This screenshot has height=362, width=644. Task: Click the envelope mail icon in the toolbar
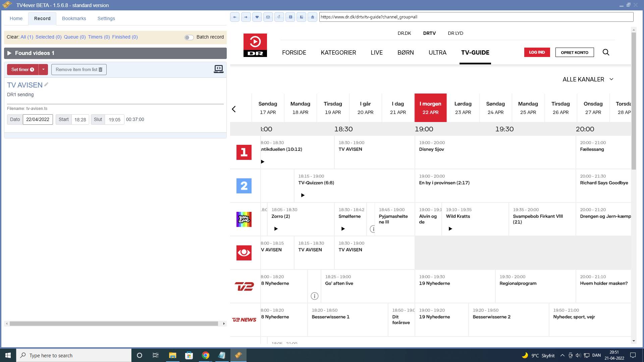268,17
